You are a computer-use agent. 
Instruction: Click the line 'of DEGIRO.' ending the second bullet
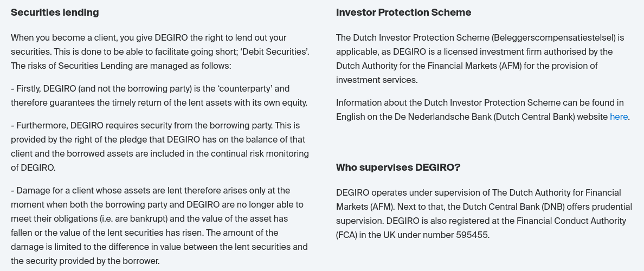tap(33, 168)
